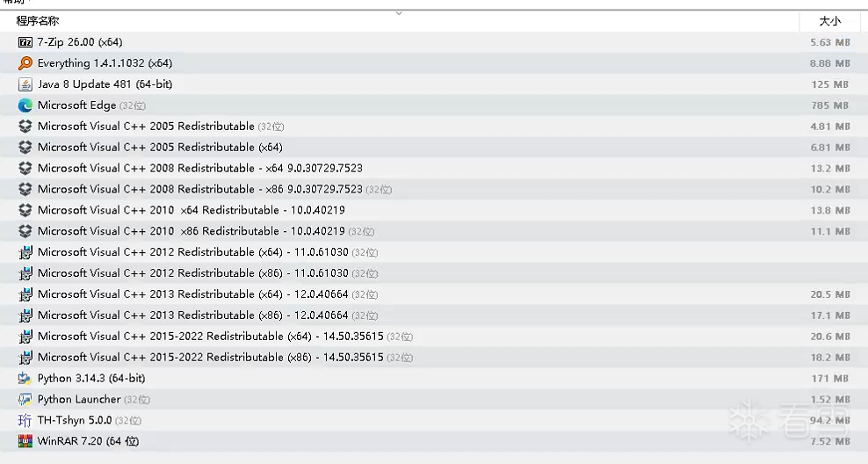Viewport: 868px width, 464px height.
Task: Click the Everything search magnifier icon
Action: click(x=25, y=63)
